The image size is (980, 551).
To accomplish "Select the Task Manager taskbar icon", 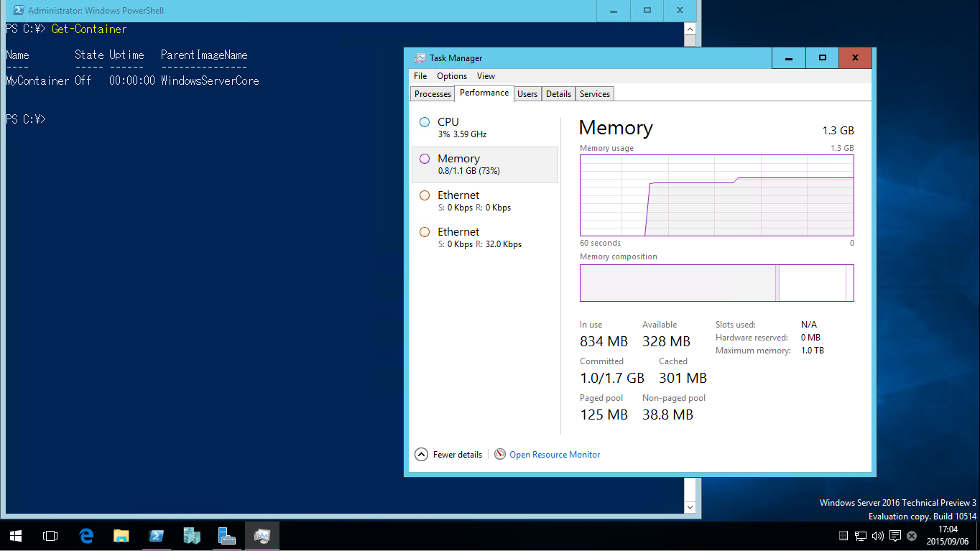I will (x=262, y=536).
